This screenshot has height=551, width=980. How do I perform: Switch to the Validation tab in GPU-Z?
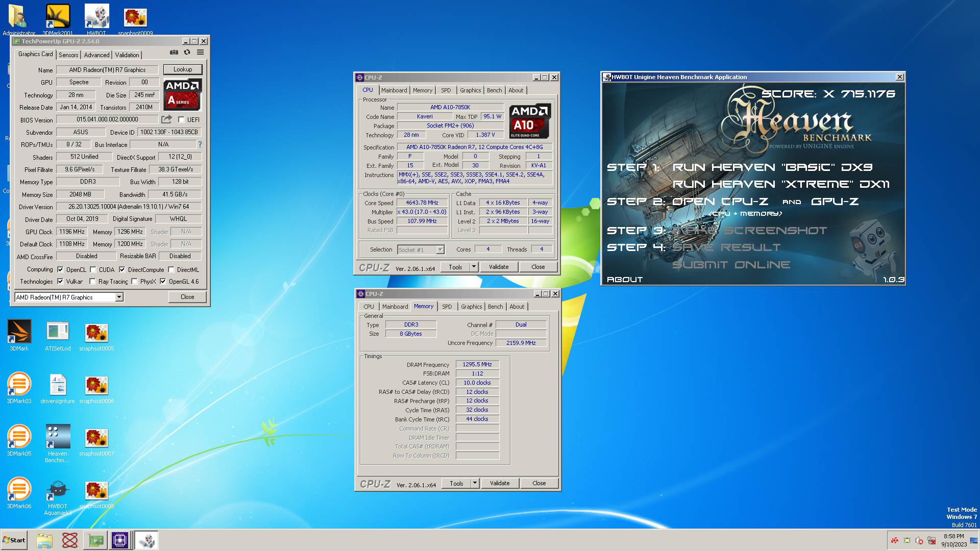pyautogui.click(x=127, y=55)
